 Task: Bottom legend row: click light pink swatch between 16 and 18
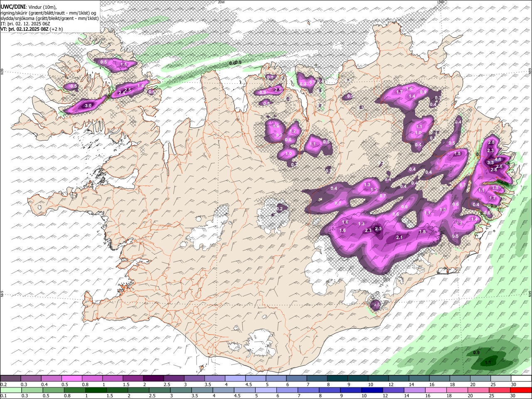pyautogui.click(x=436, y=390)
